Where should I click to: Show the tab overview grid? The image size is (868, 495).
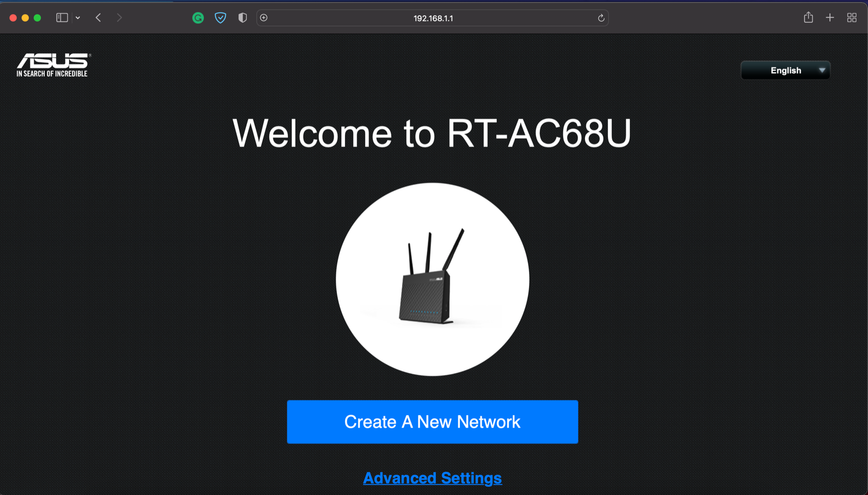pos(852,18)
